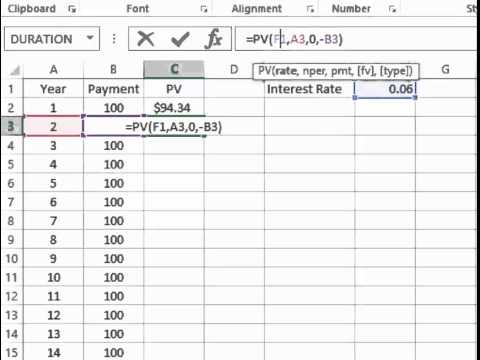The height and width of the screenshot is (360, 480).
Task: Click year 10 cell in row 11
Action: click(53, 277)
